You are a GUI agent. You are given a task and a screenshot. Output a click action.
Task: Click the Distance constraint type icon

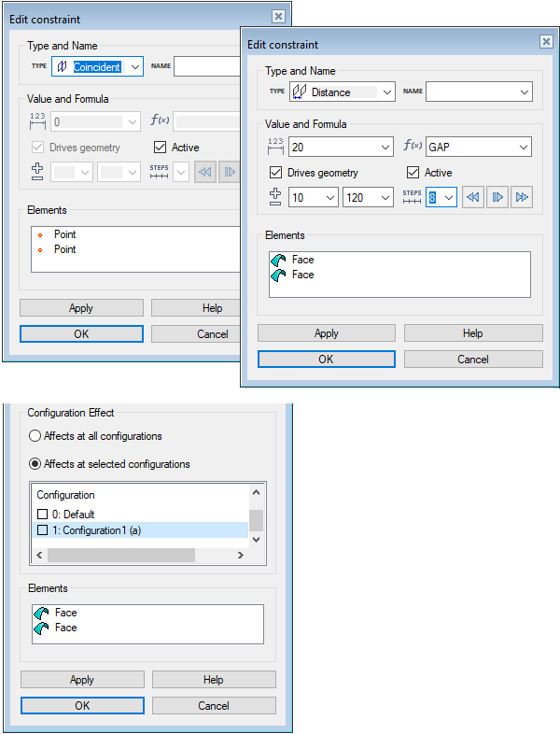300,92
